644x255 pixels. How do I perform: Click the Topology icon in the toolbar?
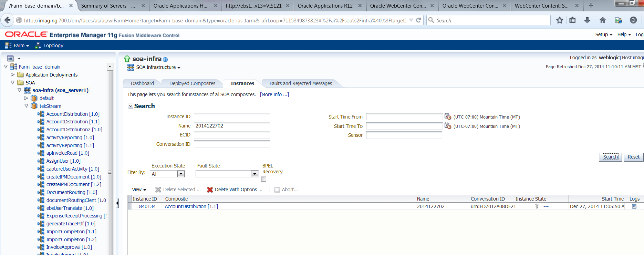[x=38, y=45]
